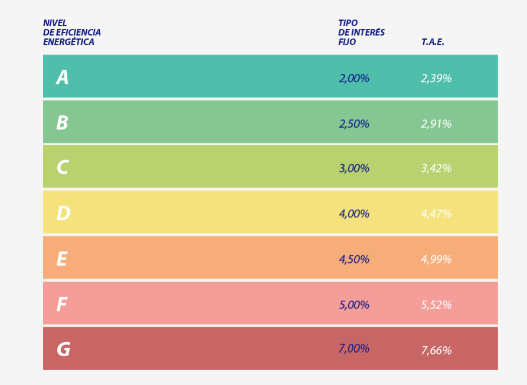Click the Tipo de Interés Fijo header
The image size is (527, 385).
pos(362,32)
